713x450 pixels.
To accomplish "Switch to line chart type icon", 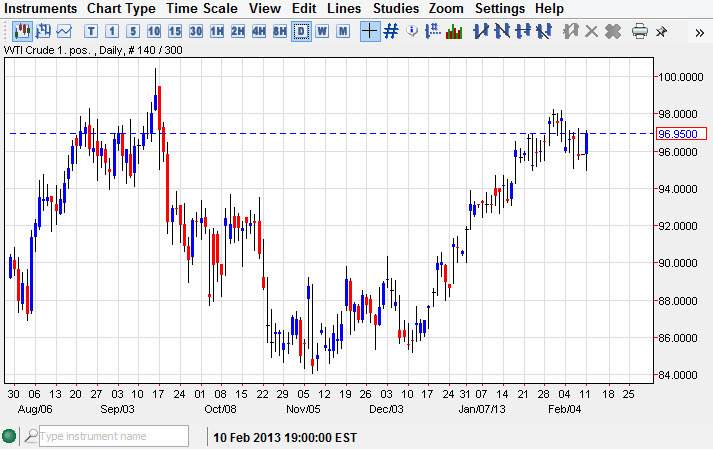I will tap(64, 31).
